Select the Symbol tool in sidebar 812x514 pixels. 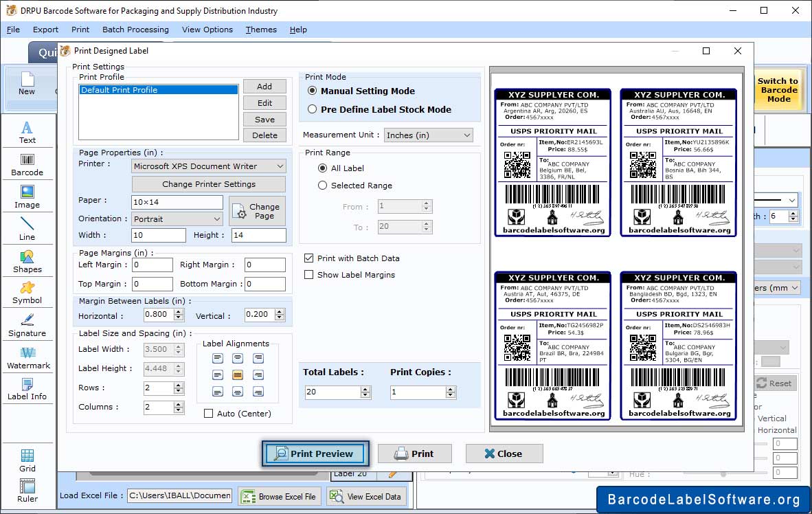[x=27, y=293]
